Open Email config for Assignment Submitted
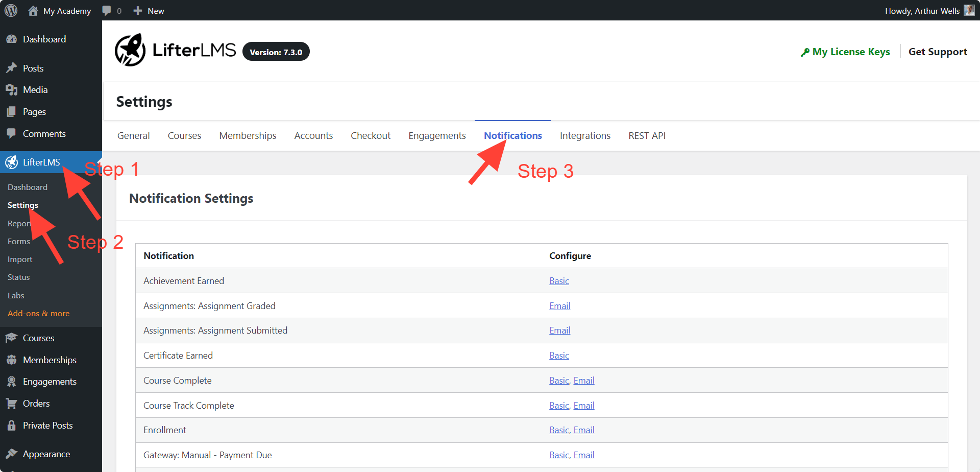The width and height of the screenshot is (980, 472). 559,331
